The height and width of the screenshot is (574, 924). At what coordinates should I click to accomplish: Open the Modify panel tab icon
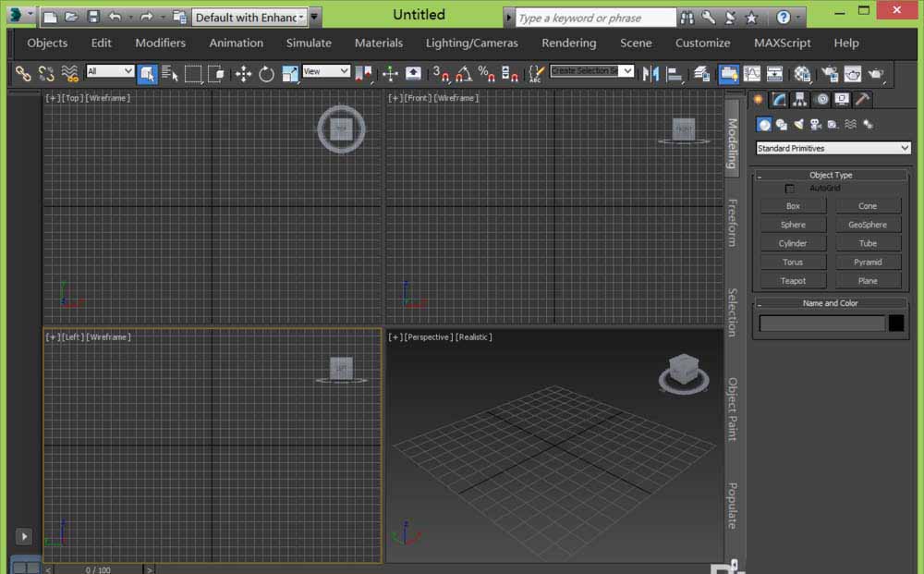click(779, 100)
